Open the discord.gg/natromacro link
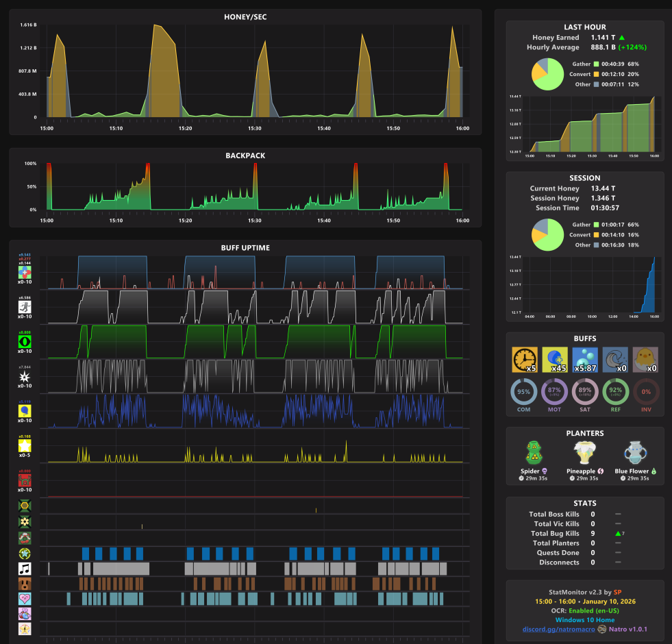 point(558,629)
